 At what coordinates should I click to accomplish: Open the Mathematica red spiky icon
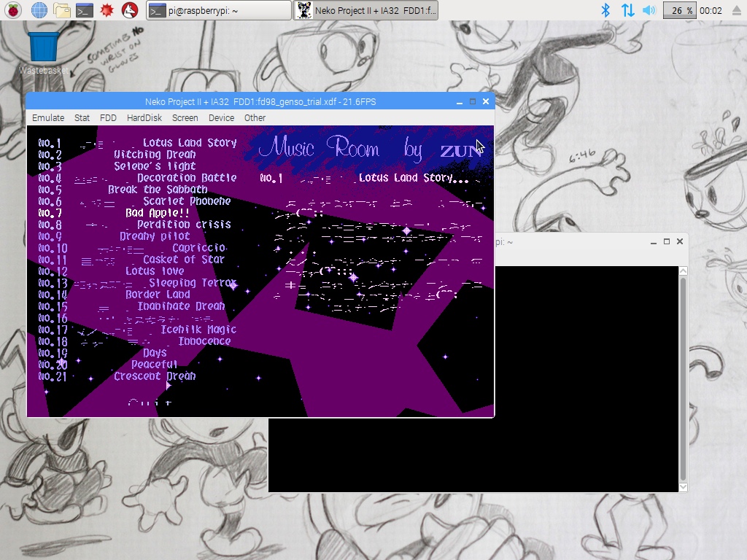[107, 10]
